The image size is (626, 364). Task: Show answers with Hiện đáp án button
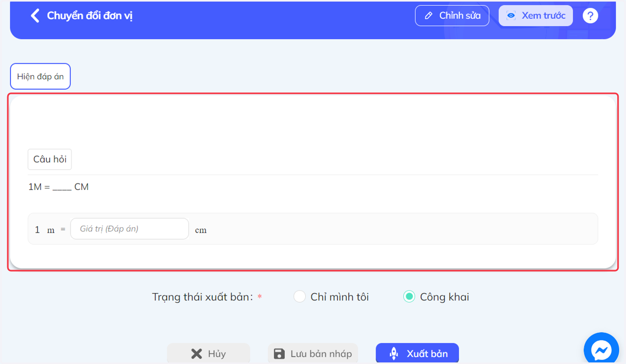click(40, 77)
